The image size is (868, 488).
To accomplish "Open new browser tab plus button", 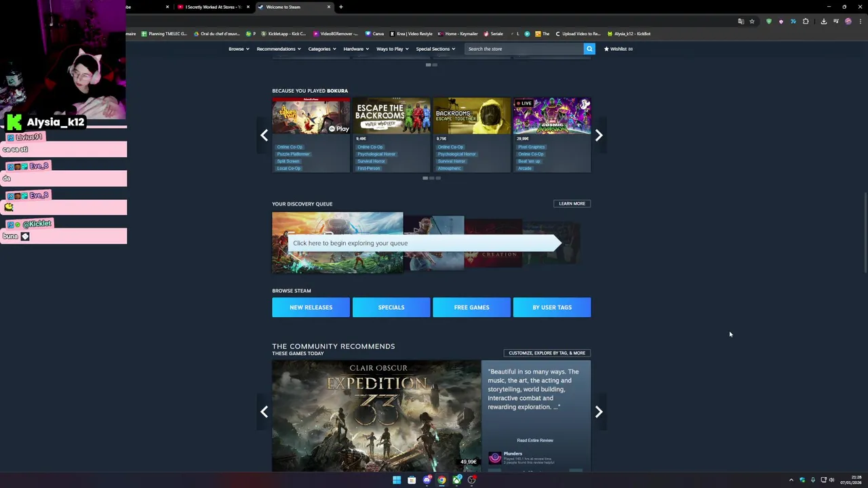I will (340, 7).
